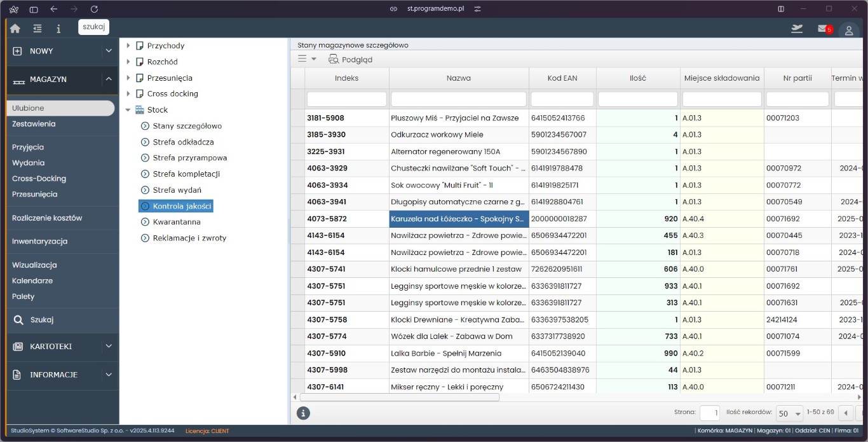Reload the page

click(x=94, y=9)
